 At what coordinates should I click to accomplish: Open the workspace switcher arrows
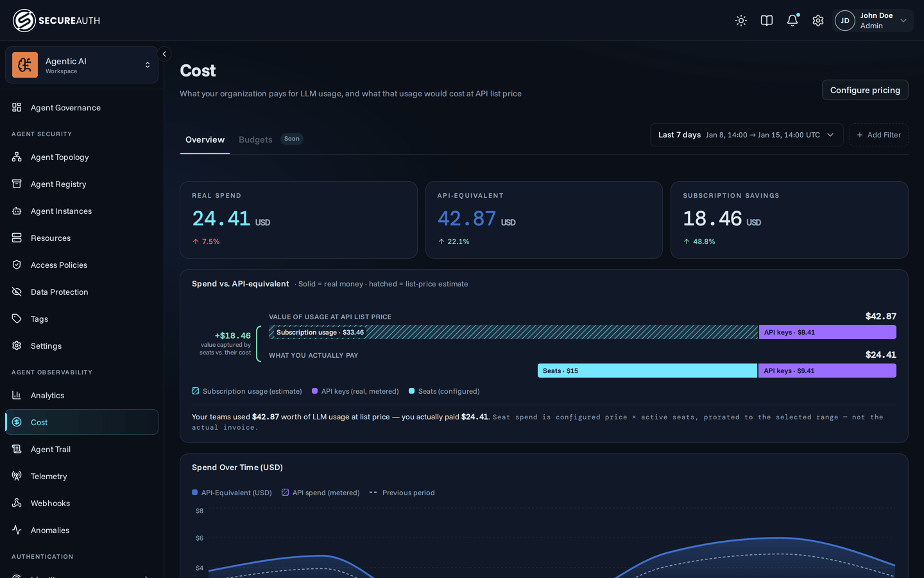coord(148,65)
